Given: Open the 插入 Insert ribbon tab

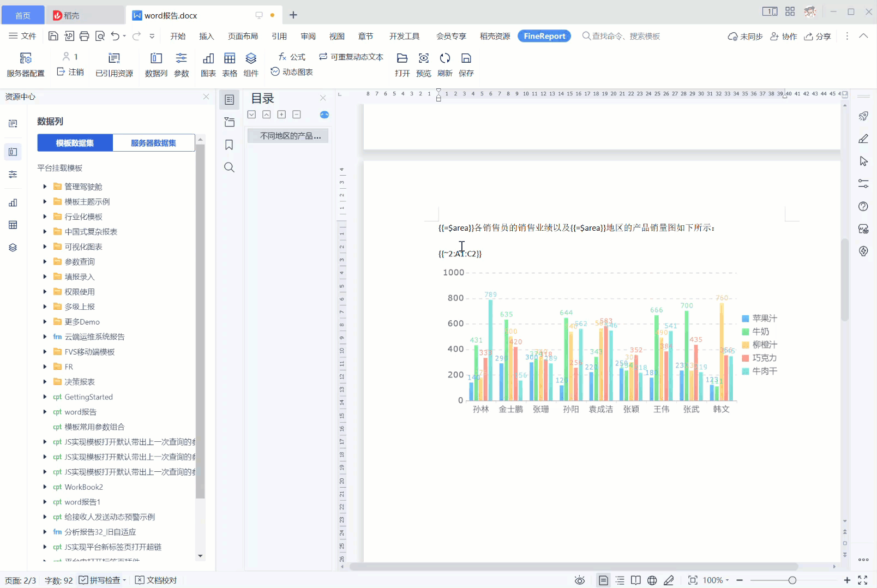Looking at the screenshot, I should 206,36.
